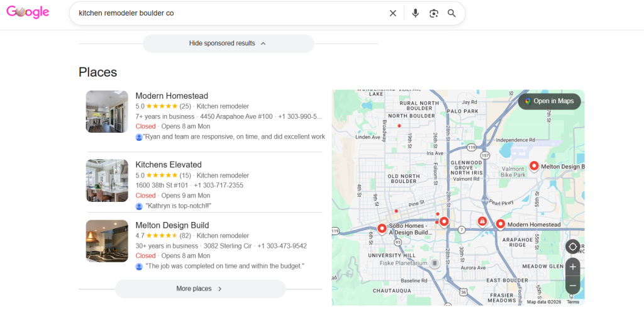Click Modern Homestead map pin
Viewport: 644px width, 317px height.
click(500, 224)
